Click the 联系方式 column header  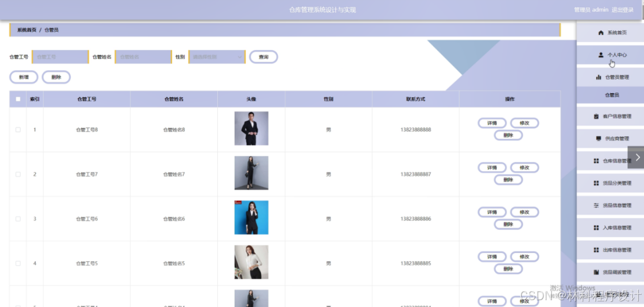[416, 99]
